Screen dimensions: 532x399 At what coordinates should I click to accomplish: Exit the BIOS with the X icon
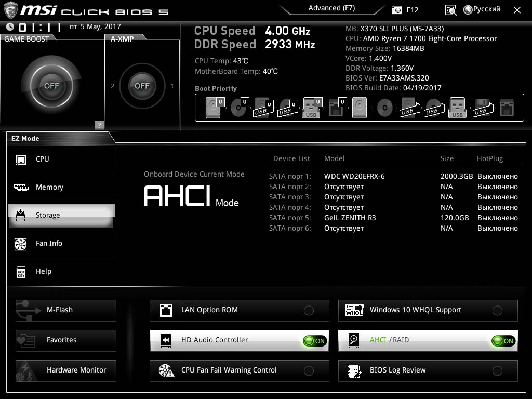coord(517,10)
